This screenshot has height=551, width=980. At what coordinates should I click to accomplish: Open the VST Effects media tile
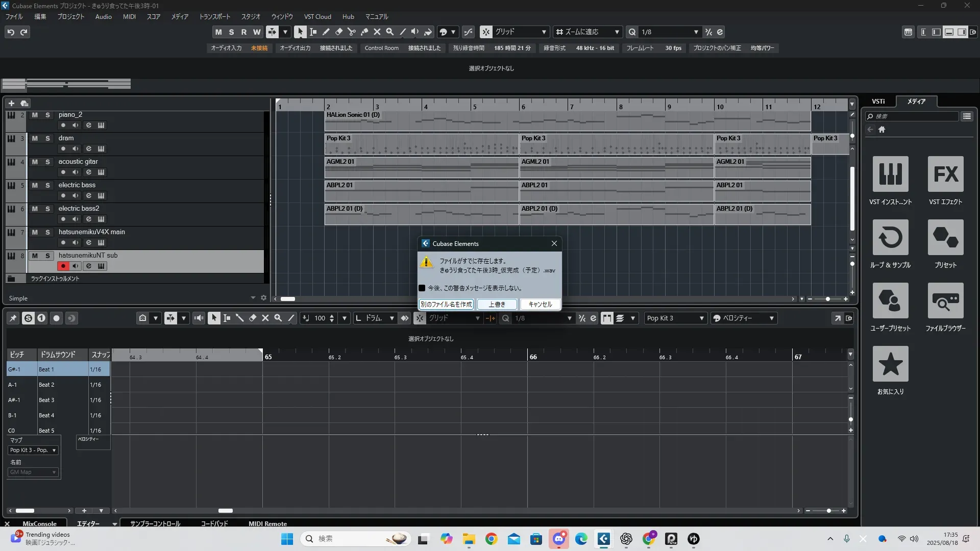945,174
